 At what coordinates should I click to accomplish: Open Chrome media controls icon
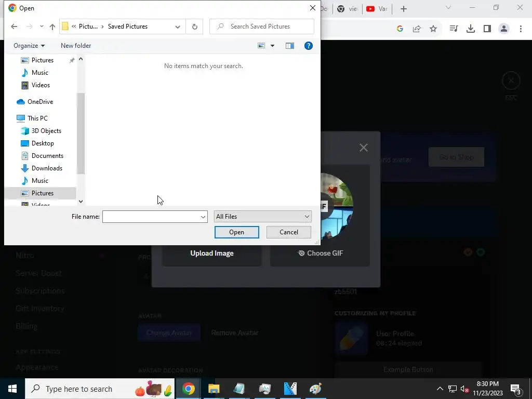454,29
